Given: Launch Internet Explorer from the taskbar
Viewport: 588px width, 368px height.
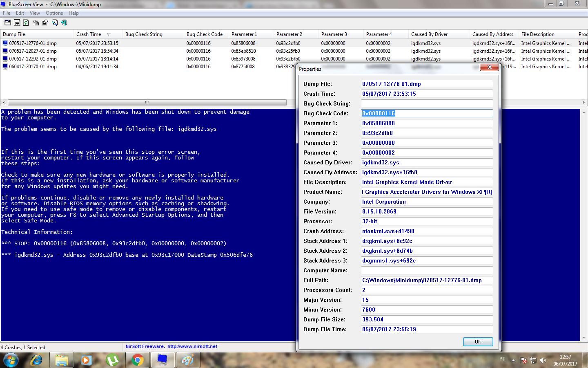Looking at the screenshot, I should (x=37, y=360).
